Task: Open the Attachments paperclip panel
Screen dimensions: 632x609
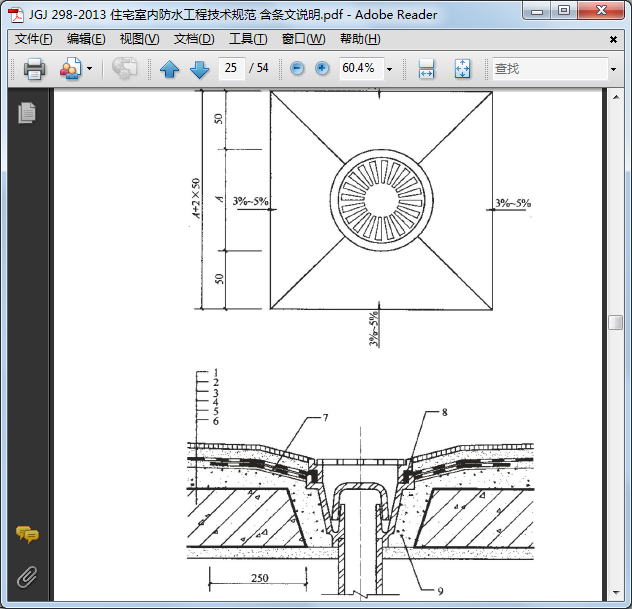Action: (x=27, y=576)
